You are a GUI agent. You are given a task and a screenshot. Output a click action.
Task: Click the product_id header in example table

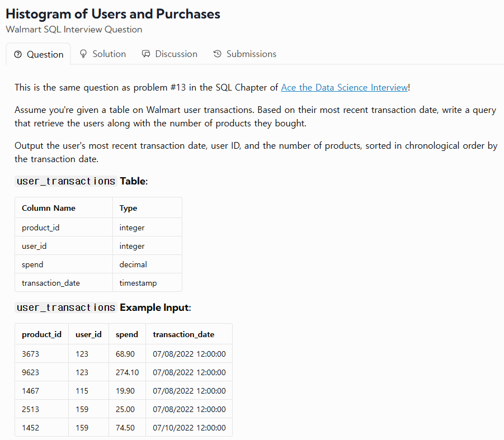[x=42, y=334]
